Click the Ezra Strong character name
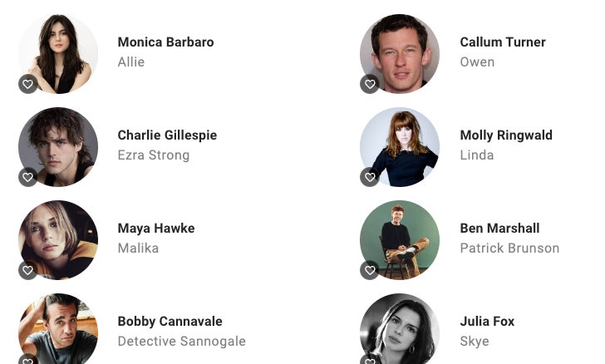 tap(154, 155)
